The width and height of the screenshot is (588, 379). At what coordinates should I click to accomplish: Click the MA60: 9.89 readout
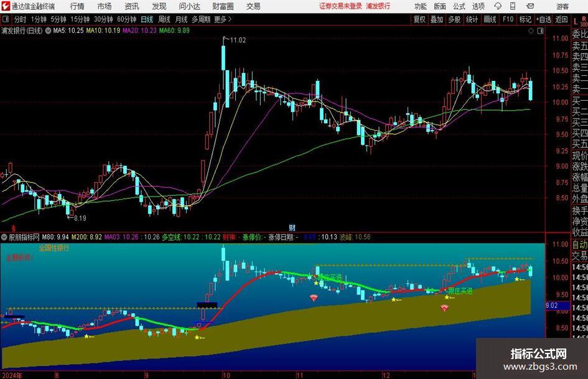(x=174, y=30)
